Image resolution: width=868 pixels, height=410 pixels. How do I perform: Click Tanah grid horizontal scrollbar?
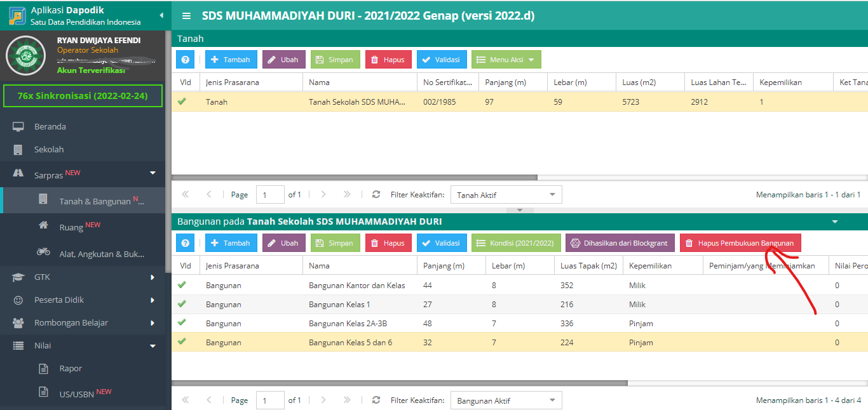point(355,178)
